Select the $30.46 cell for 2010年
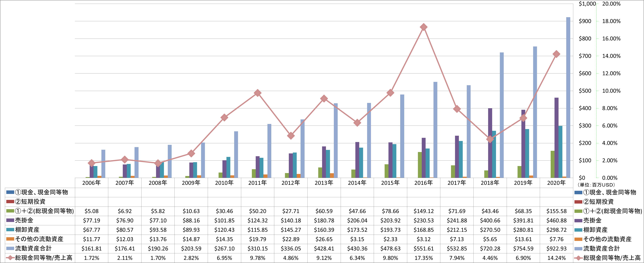 pos(224,211)
